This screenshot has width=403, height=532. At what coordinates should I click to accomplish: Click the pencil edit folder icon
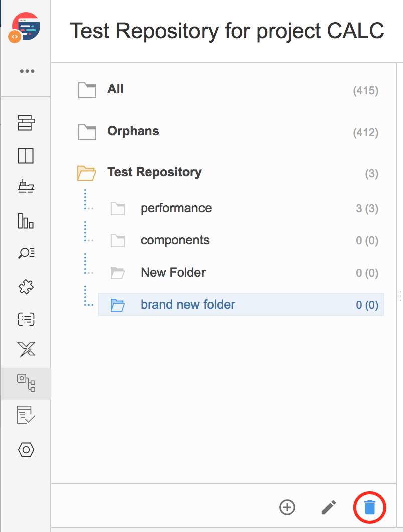(x=329, y=507)
